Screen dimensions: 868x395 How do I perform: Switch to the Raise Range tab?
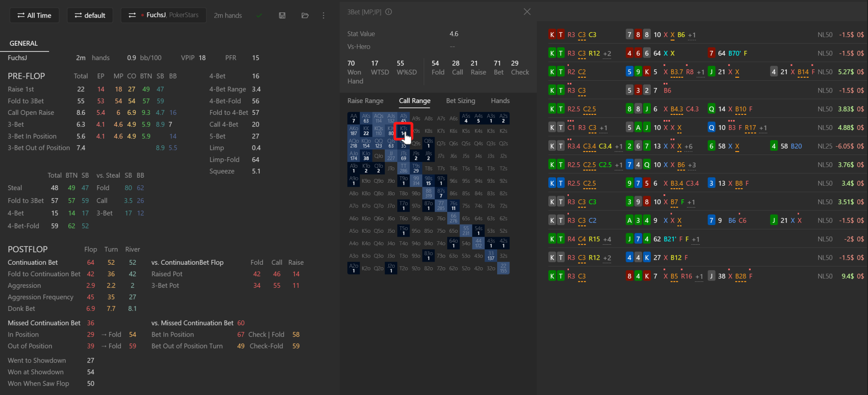[365, 101]
